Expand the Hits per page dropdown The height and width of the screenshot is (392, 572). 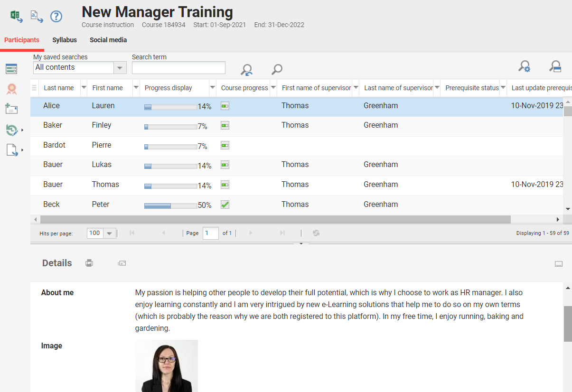pyautogui.click(x=110, y=233)
